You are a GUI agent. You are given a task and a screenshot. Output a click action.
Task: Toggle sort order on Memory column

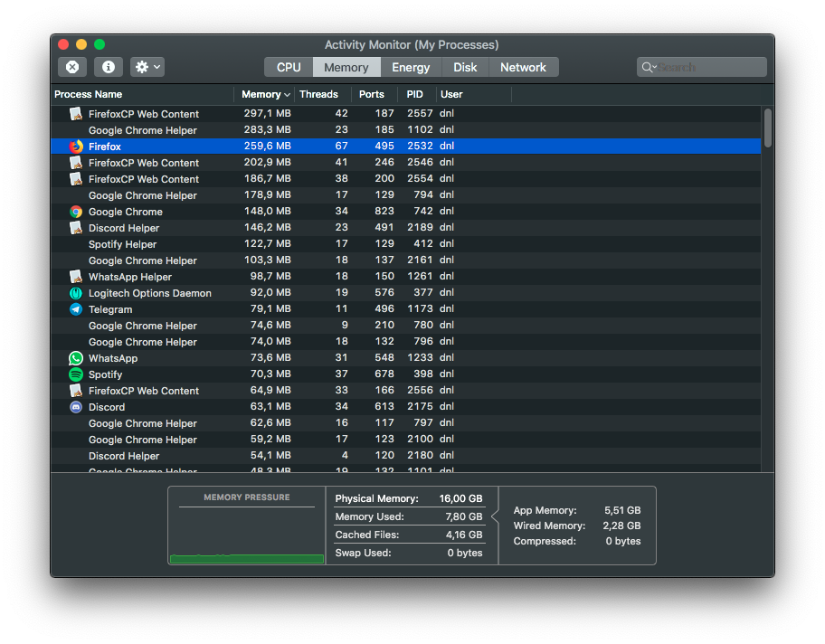click(265, 94)
